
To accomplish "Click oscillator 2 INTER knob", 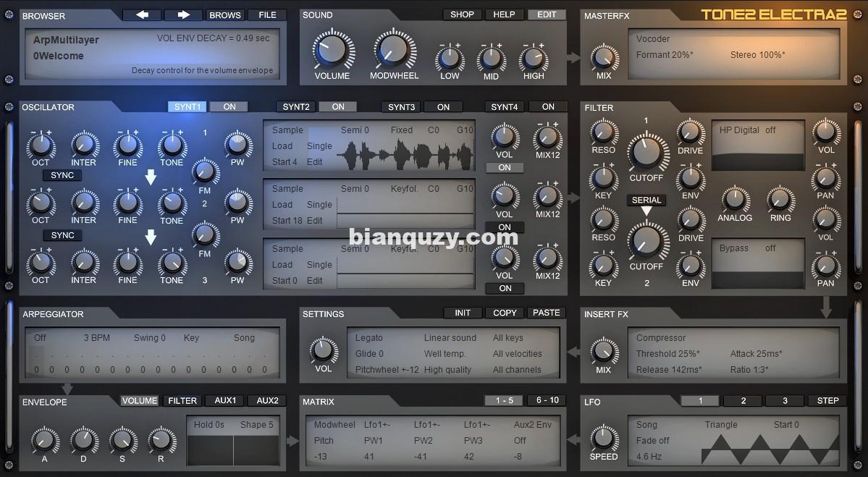I will tap(83, 203).
